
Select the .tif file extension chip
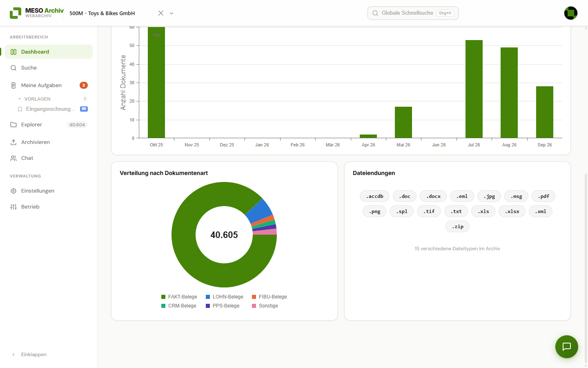tap(429, 211)
